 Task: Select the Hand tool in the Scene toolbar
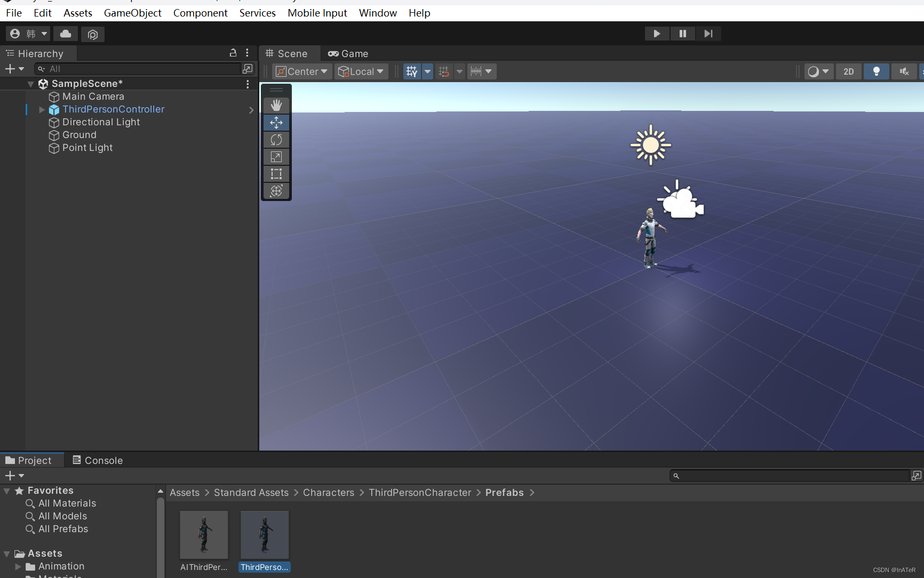pos(276,105)
